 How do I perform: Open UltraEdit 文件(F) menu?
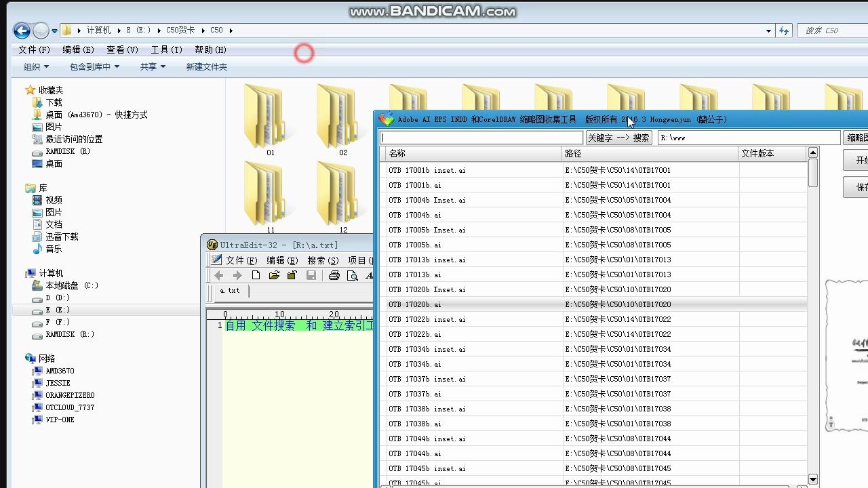241,260
